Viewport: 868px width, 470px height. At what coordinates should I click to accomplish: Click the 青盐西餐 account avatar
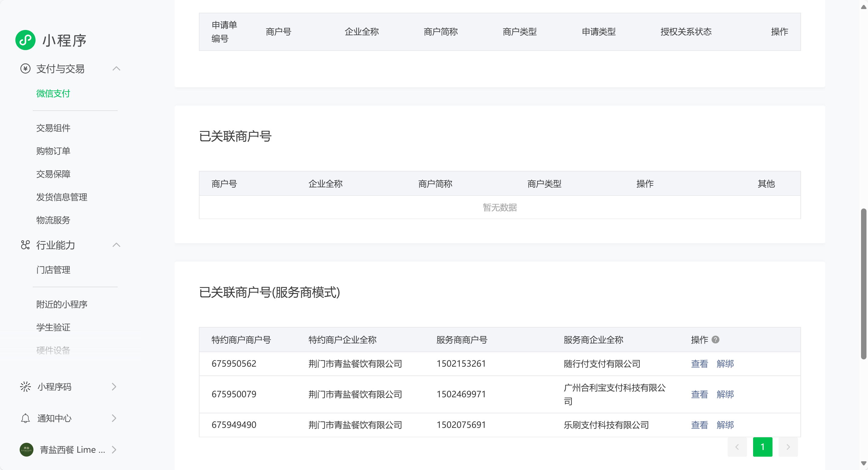point(26,449)
